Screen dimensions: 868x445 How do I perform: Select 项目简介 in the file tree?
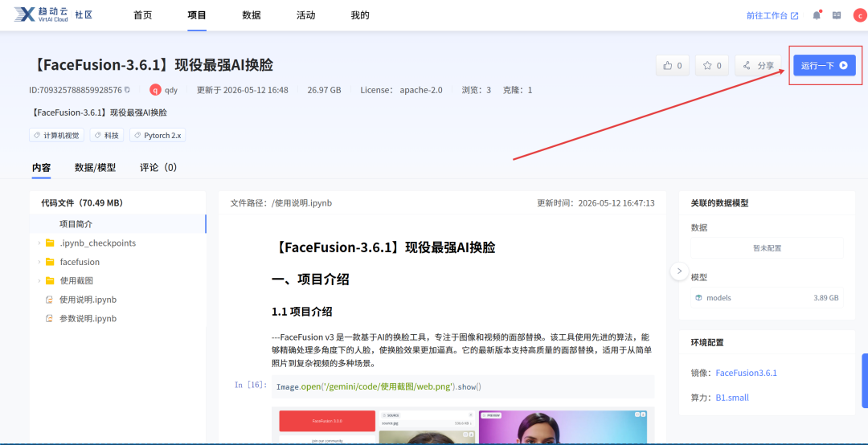tap(118, 224)
